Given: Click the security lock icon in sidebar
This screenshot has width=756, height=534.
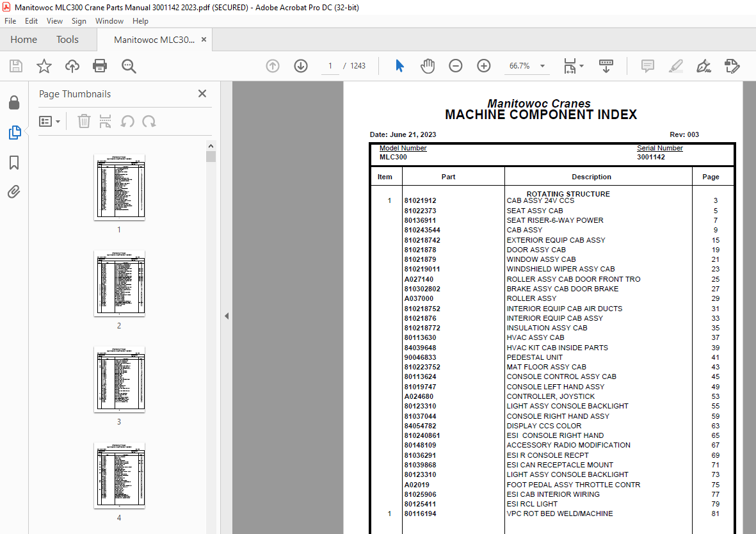Looking at the screenshot, I should [x=14, y=102].
